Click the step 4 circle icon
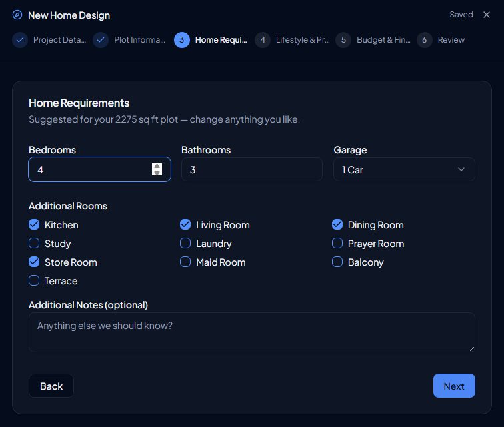Image resolution: width=504 pixels, height=427 pixels. tap(263, 40)
